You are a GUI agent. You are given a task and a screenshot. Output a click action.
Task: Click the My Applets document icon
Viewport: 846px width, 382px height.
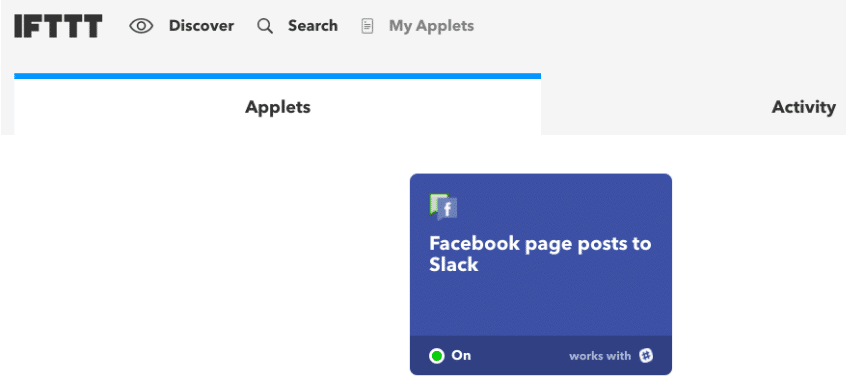click(x=367, y=26)
